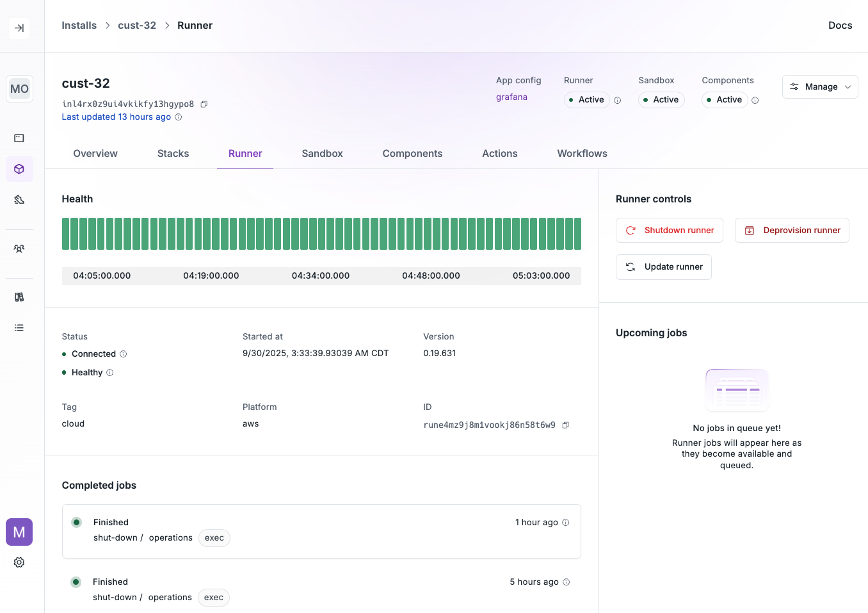Select the dashboard window icon in sidebar
Screen dimensions: 868x613
19,138
